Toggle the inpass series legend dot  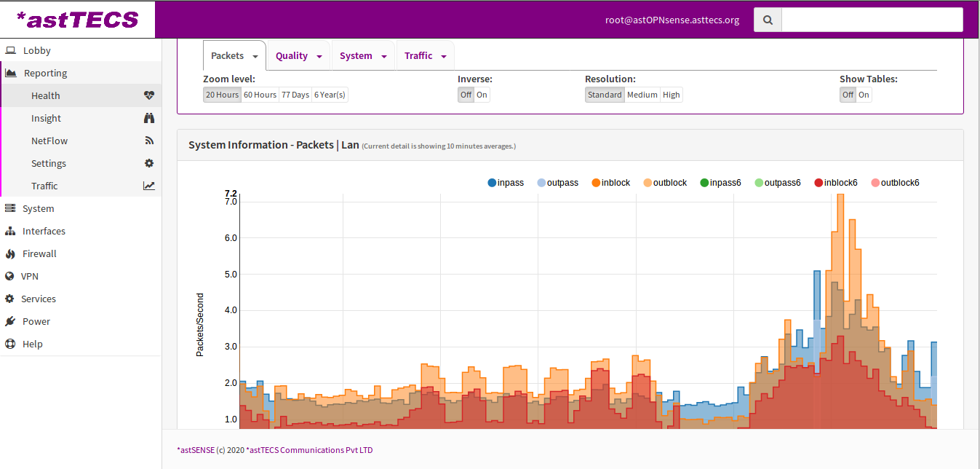point(493,183)
